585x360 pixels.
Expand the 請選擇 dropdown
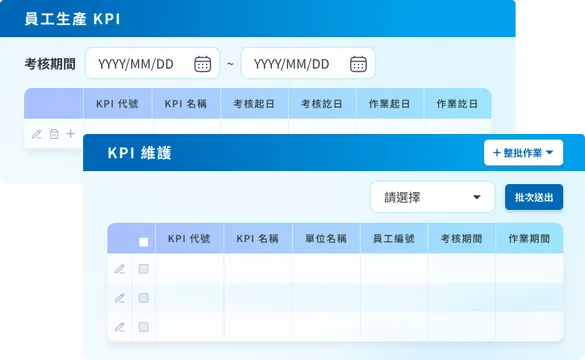[x=432, y=197]
